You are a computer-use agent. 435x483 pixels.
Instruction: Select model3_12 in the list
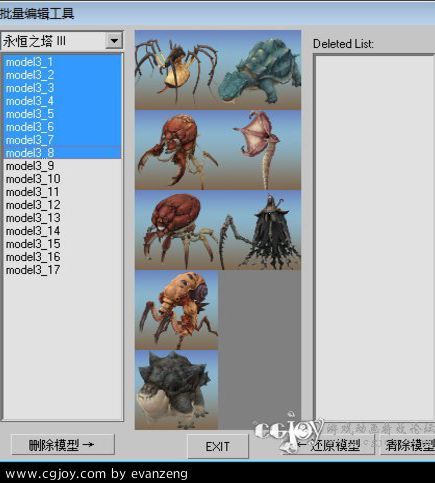(x=62, y=205)
